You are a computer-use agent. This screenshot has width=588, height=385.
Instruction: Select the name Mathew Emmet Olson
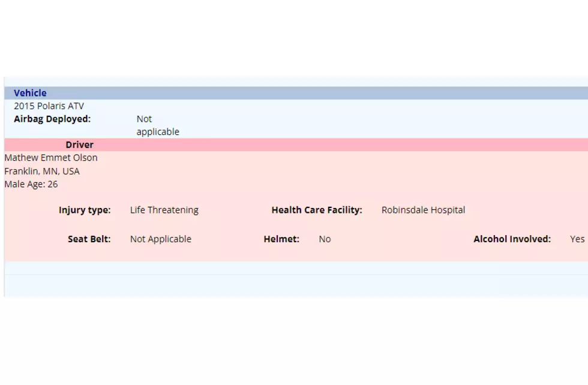point(51,158)
